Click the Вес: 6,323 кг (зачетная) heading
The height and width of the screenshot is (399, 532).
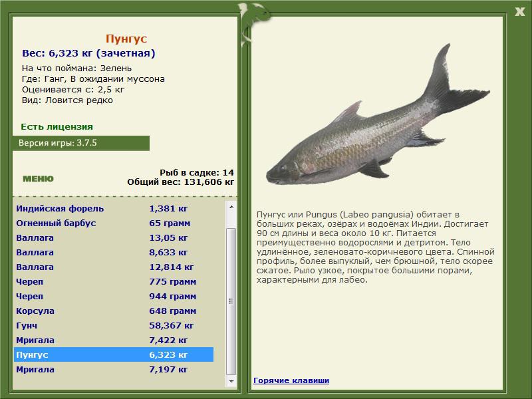click(88, 53)
